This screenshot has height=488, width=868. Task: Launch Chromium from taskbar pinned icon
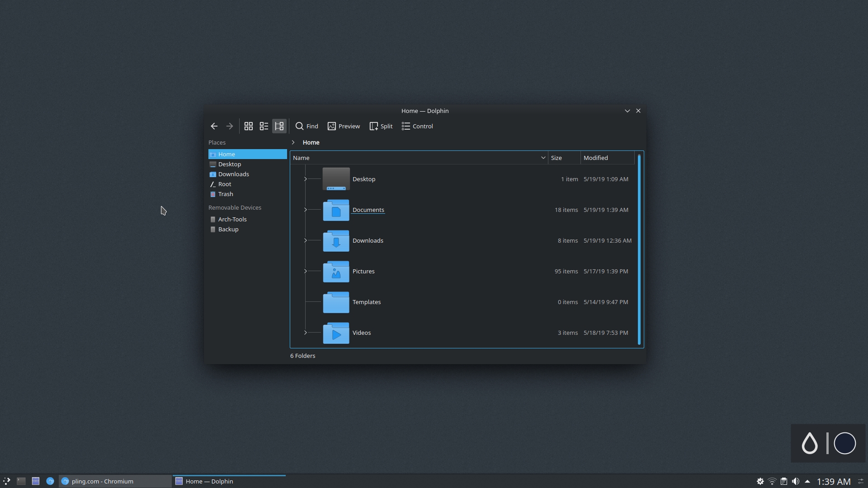point(50,481)
